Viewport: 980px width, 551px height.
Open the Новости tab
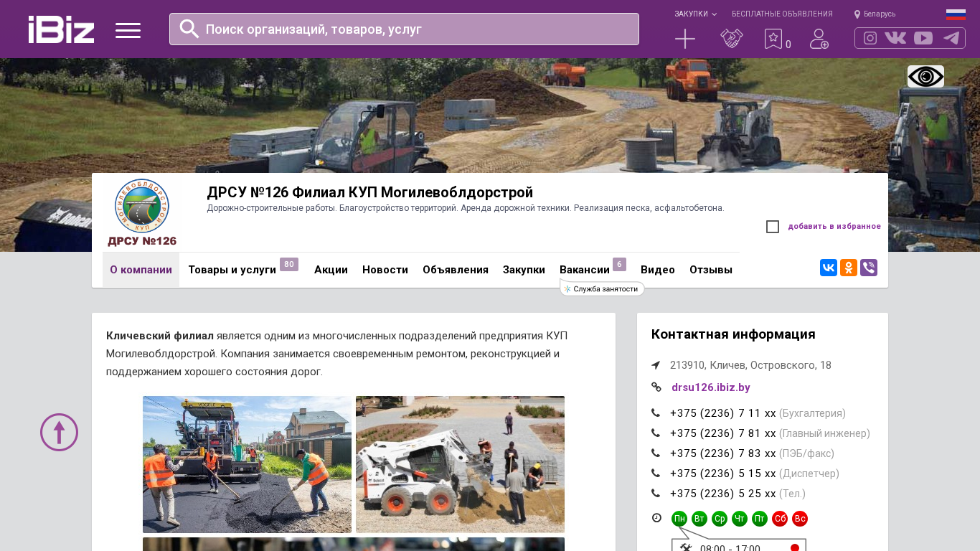click(385, 270)
